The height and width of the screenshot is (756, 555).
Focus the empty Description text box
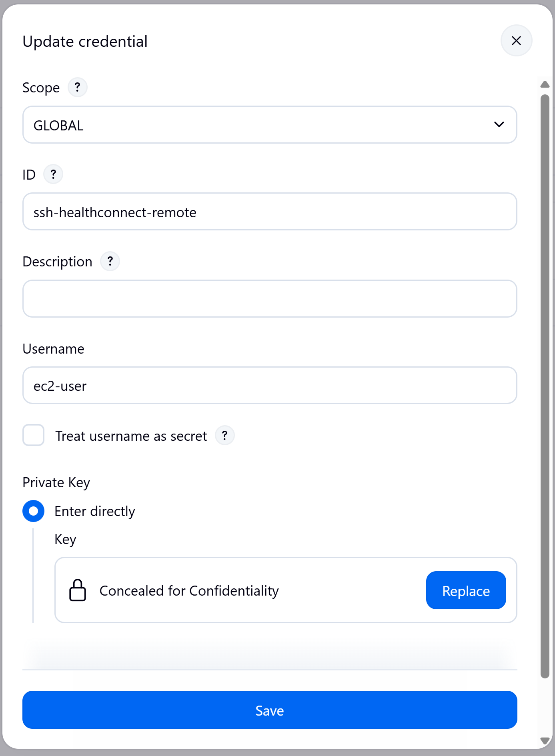pos(270,299)
